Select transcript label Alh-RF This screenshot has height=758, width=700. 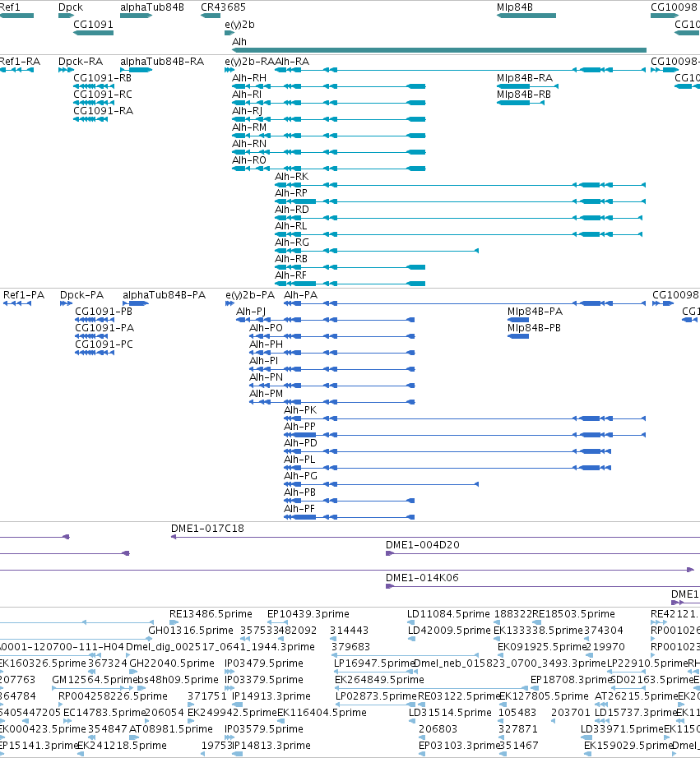[x=290, y=275]
